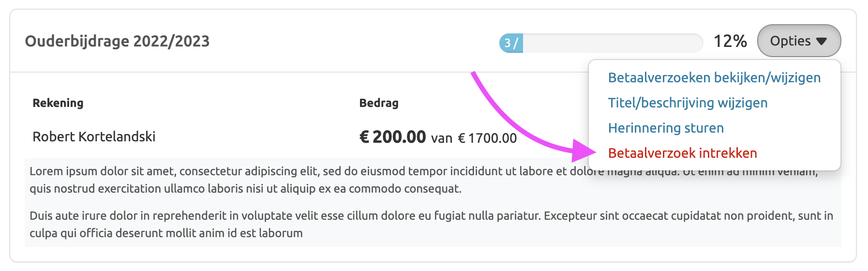Viewport: 868px width, 271px height.
Task: Click the Bedrag column header
Action: pyautogui.click(x=379, y=103)
